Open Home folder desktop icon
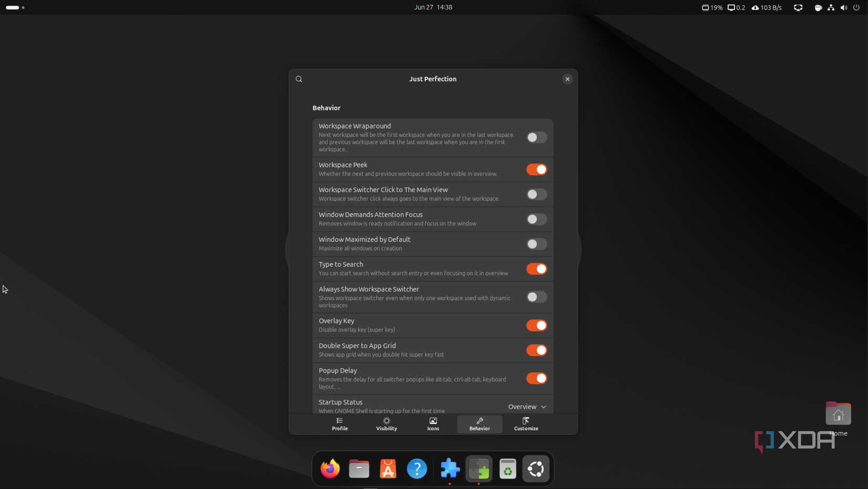 (x=838, y=419)
